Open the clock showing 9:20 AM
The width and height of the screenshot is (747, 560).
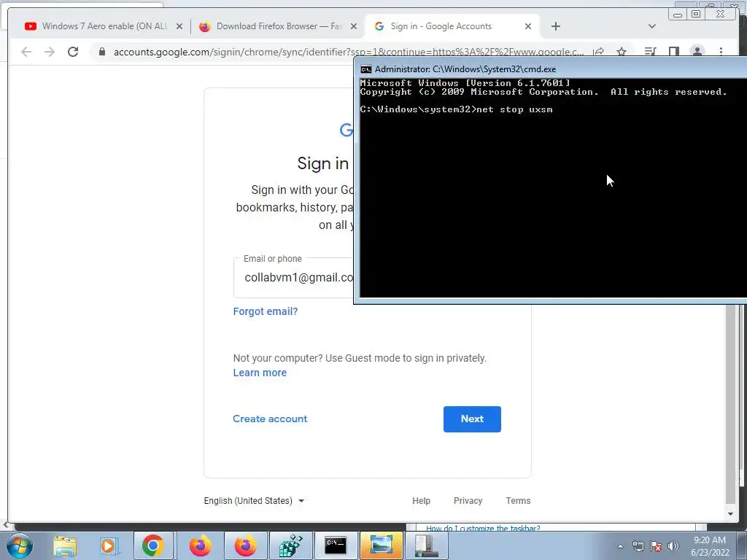coord(710,546)
